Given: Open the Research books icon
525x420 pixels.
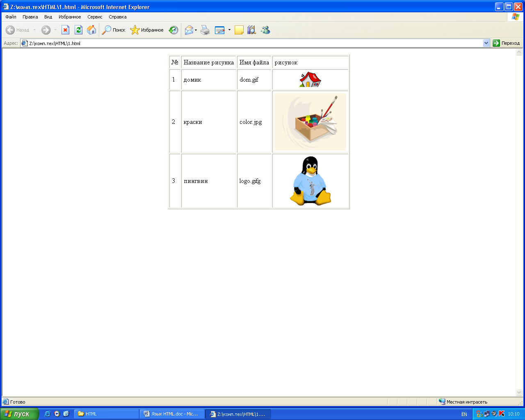Looking at the screenshot, I should (251, 30).
